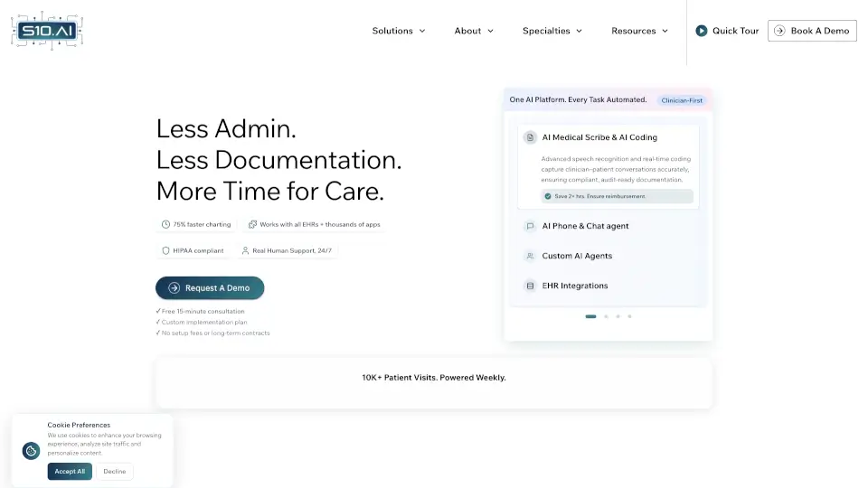868x488 pixels.
Task: Click the cookie preferences cookie icon
Action: (31, 450)
